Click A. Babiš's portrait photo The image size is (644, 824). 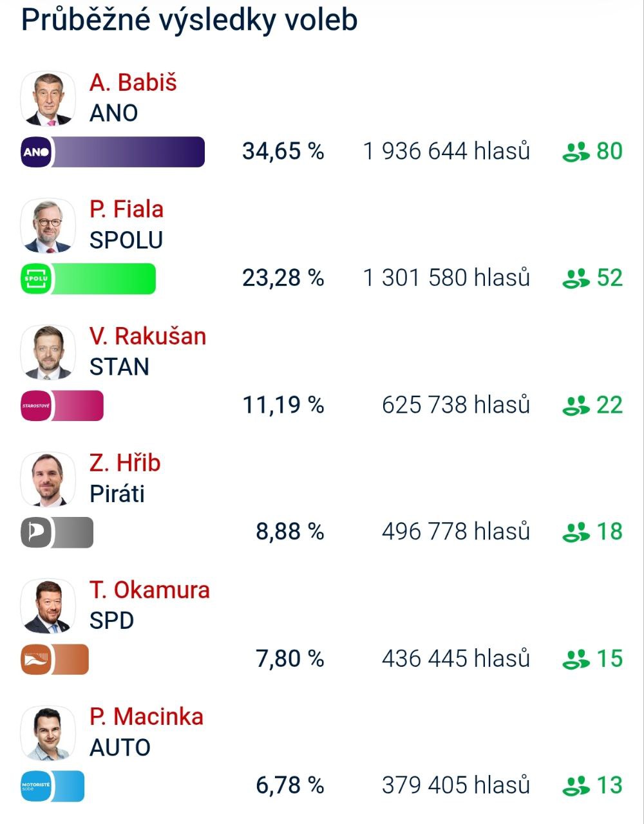[x=48, y=99]
